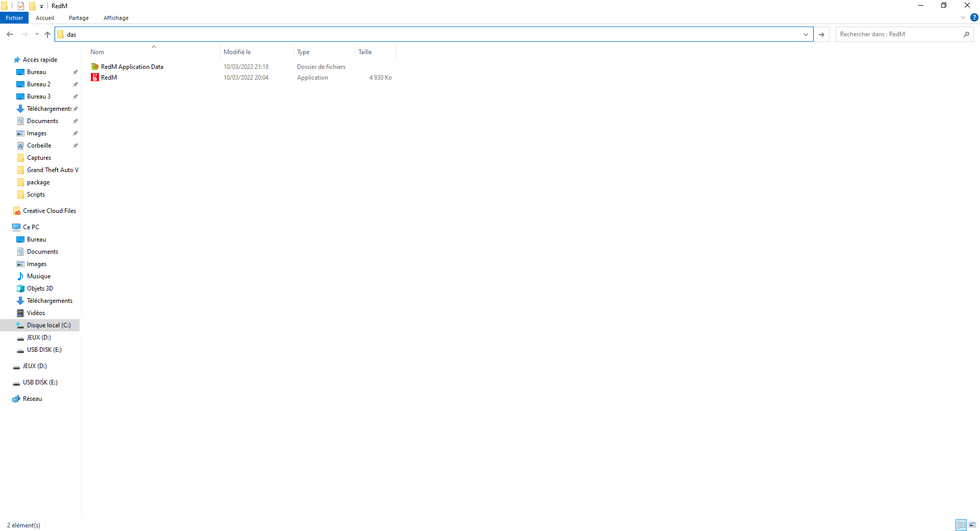Select the text 'RedM Application Data'
The height and width of the screenshot is (531, 980).
coord(132,67)
